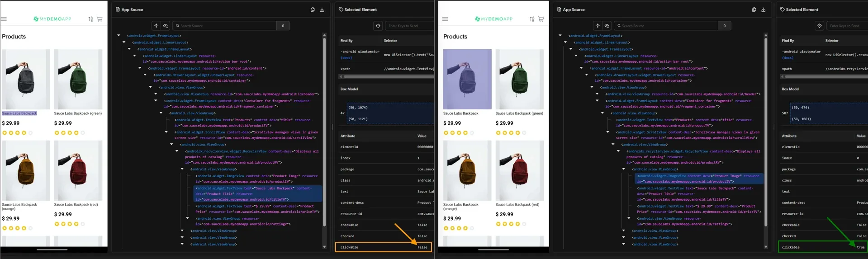The image size is (868, 259).
Task: Click the 'clickable false' attribute row in the left panel
Action: (x=384, y=247)
